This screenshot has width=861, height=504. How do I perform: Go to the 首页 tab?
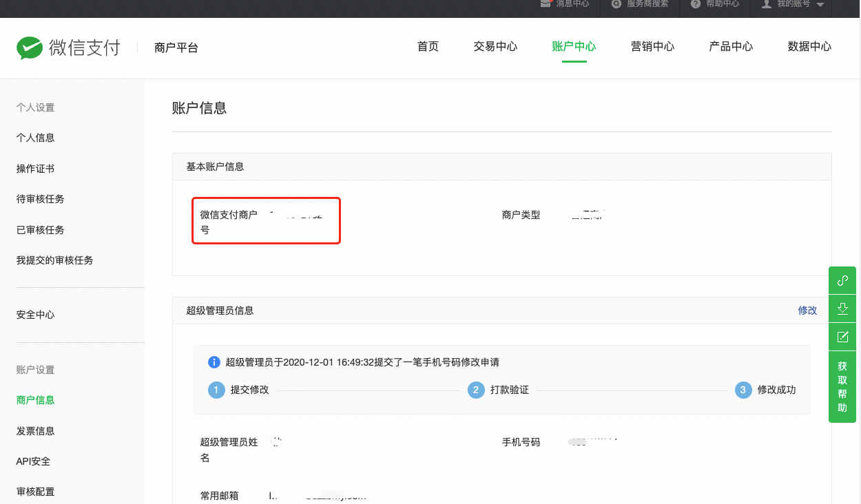point(428,47)
